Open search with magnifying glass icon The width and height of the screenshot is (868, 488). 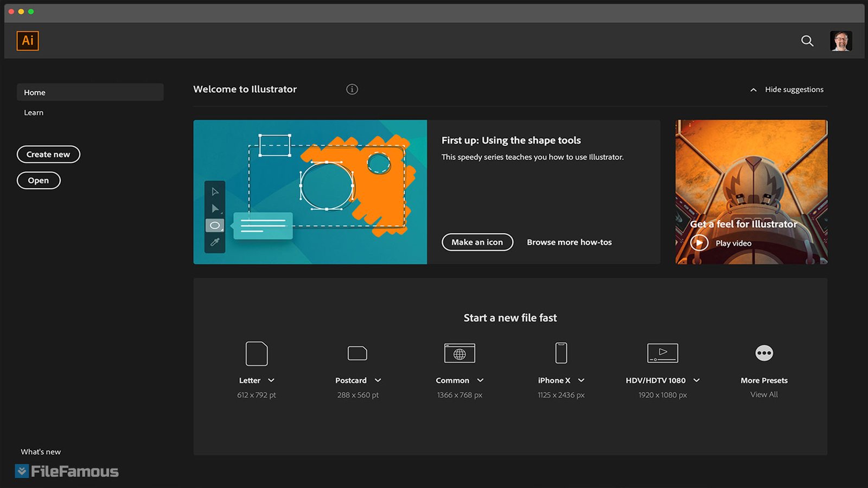point(807,41)
